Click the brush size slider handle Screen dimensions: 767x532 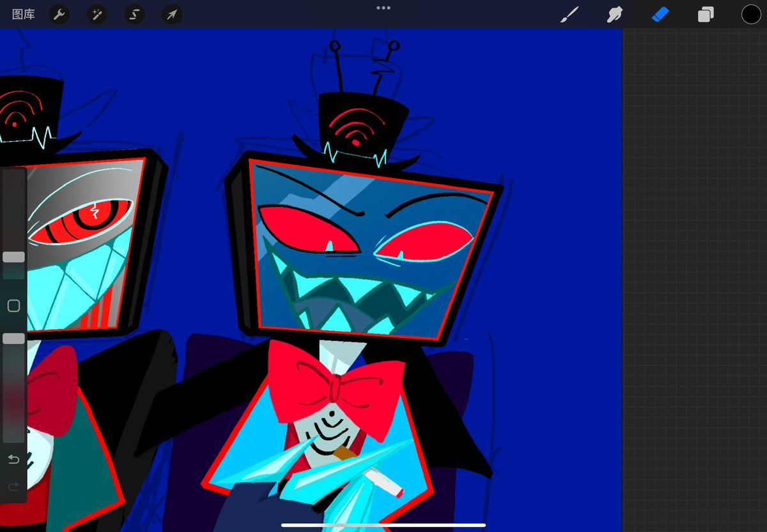pyautogui.click(x=14, y=257)
